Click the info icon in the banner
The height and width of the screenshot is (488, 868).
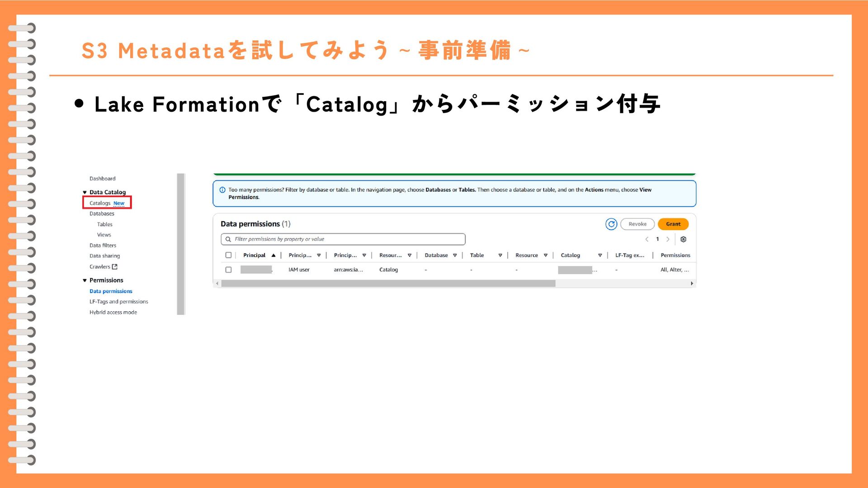tap(222, 190)
